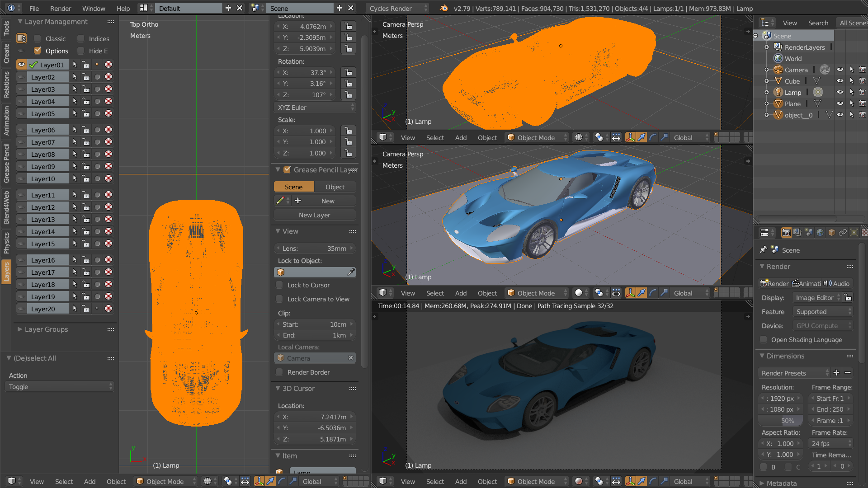The height and width of the screenshot is (488, 868).
Task: Enable Lock to Cursor checkbox
Action: [x=279, y=285]
